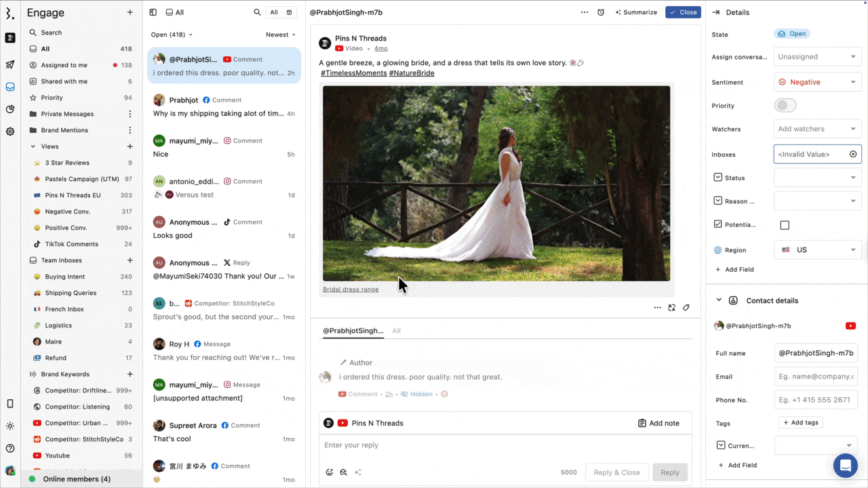
Task: Open the Region US dropdown
Action: (817, 250)
